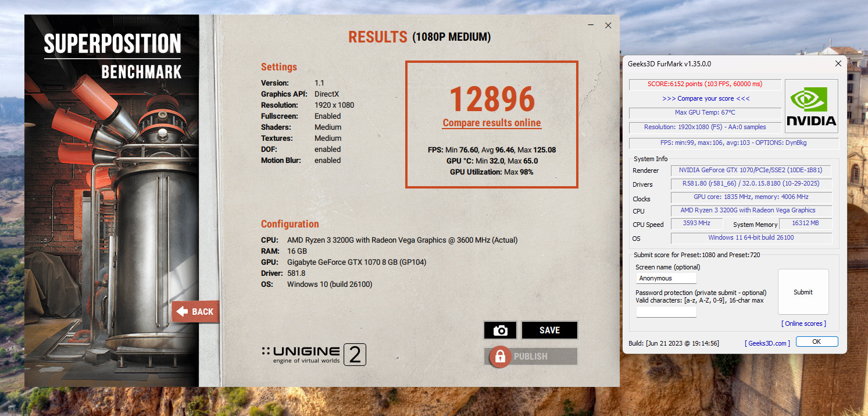The height and width of the screenshot is (416, 868).
Task: Click the Motion Blur enabled value
Action: pyautogui.click(x=327, y=161)
